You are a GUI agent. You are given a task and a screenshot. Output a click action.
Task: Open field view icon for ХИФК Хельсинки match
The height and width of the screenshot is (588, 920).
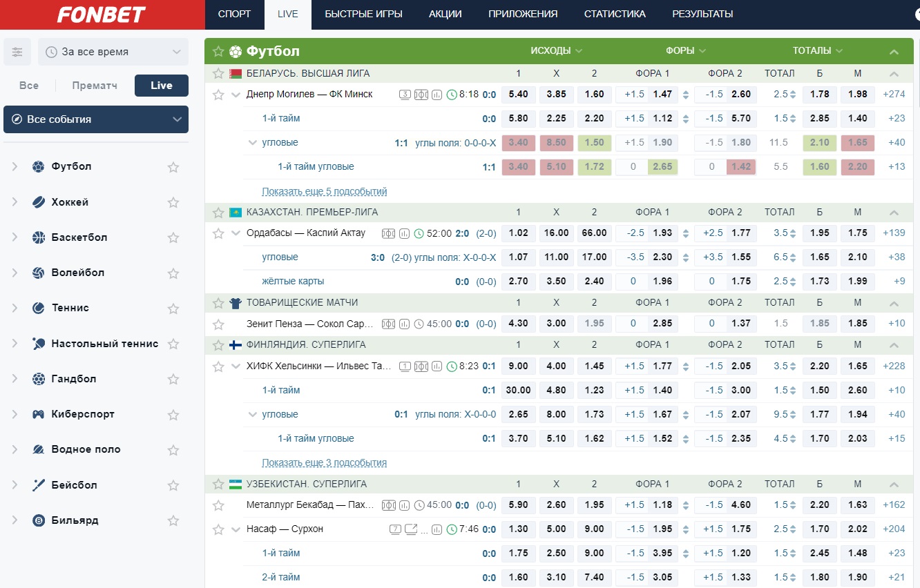click(x=421, y=366)
